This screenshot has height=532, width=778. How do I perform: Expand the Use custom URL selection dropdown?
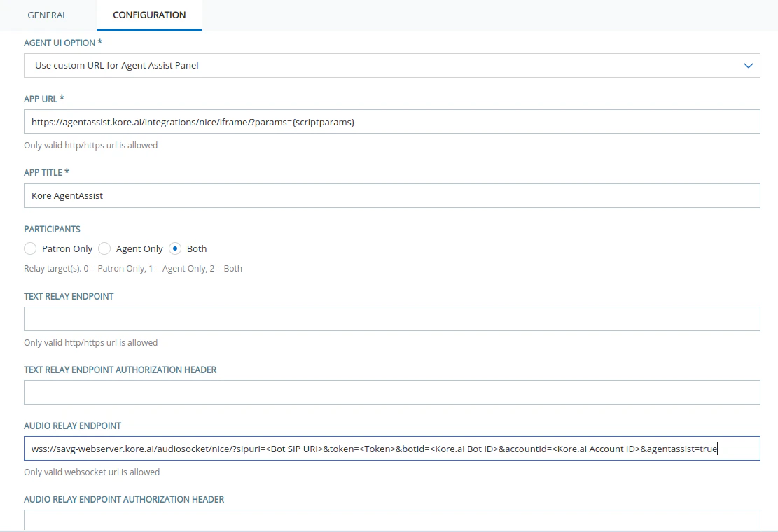[x=750, y=65]
